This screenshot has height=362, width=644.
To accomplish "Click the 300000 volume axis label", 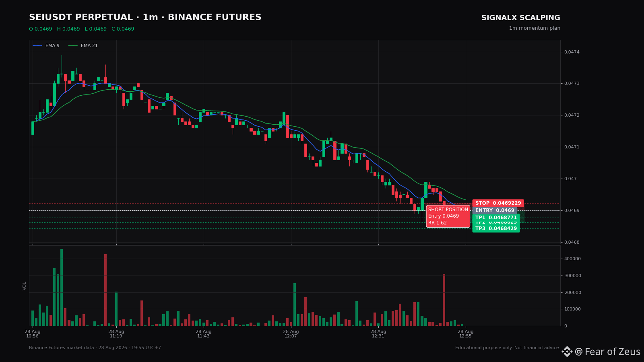I will [572, 276].
